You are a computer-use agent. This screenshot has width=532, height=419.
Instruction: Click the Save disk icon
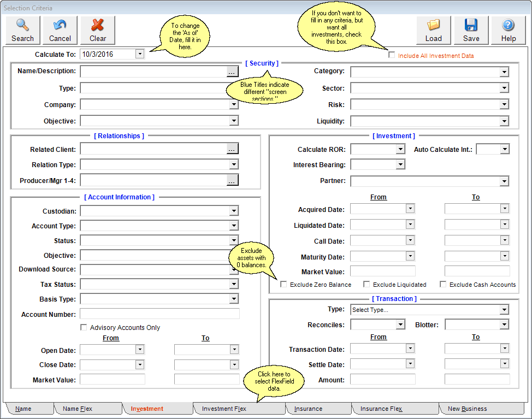click(471, 24)
